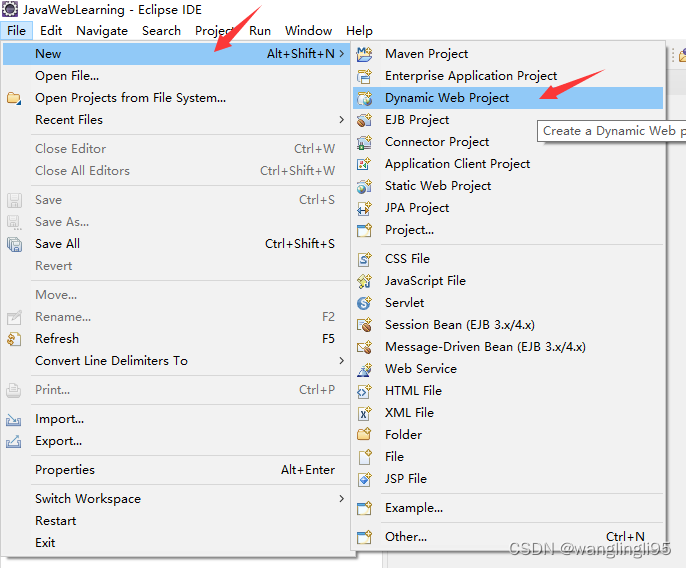Screen dimensions: 686x568
Task: Open the Edit menu
Action: click(51, 31)
